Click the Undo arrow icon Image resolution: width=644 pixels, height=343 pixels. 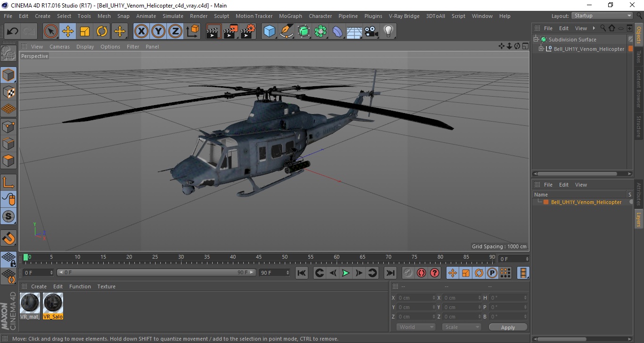point(13,32)
